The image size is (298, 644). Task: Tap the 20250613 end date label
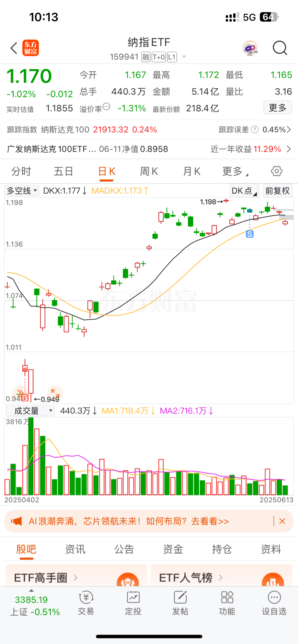pyautogui.click(x=276, y=500)
